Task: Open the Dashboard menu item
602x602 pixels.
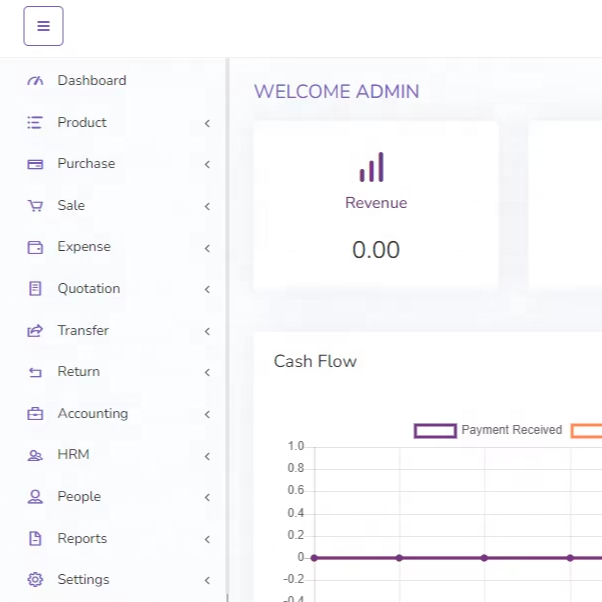Action: pyautogui.click(x=113, y=81)
